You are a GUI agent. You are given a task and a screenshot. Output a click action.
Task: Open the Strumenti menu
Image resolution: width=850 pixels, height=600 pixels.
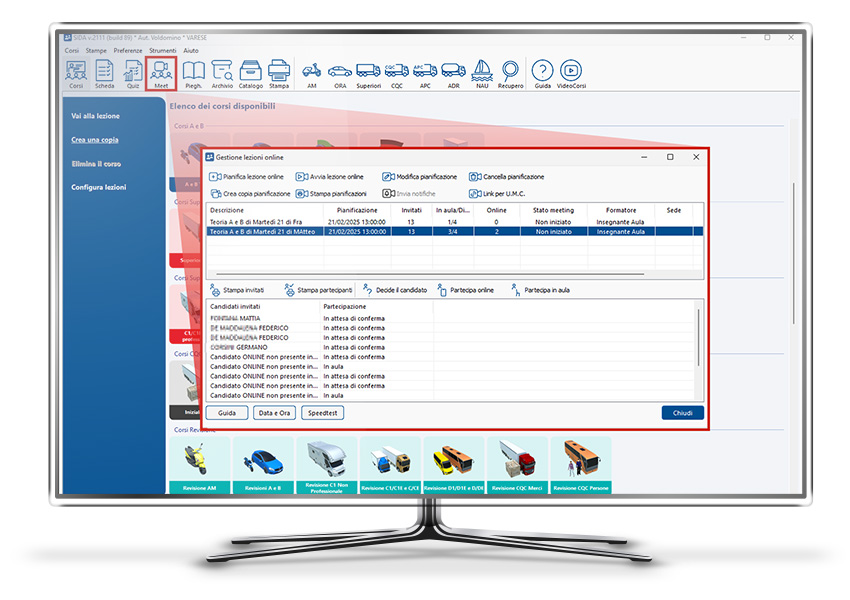(162, 49)
